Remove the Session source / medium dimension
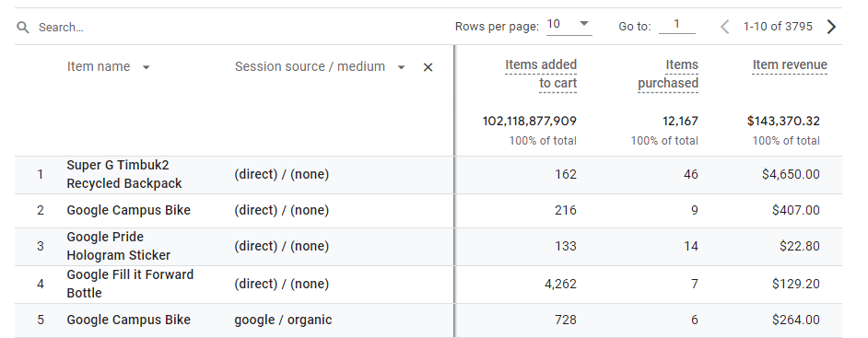868x338 pixels. pyautogui.click(x=428, y=67)
